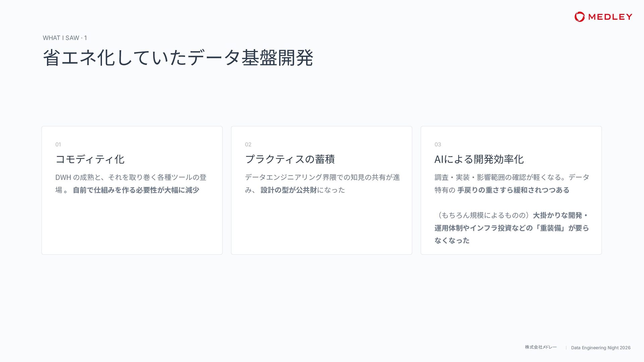Click the Medley logo icon

pos(579,17)
